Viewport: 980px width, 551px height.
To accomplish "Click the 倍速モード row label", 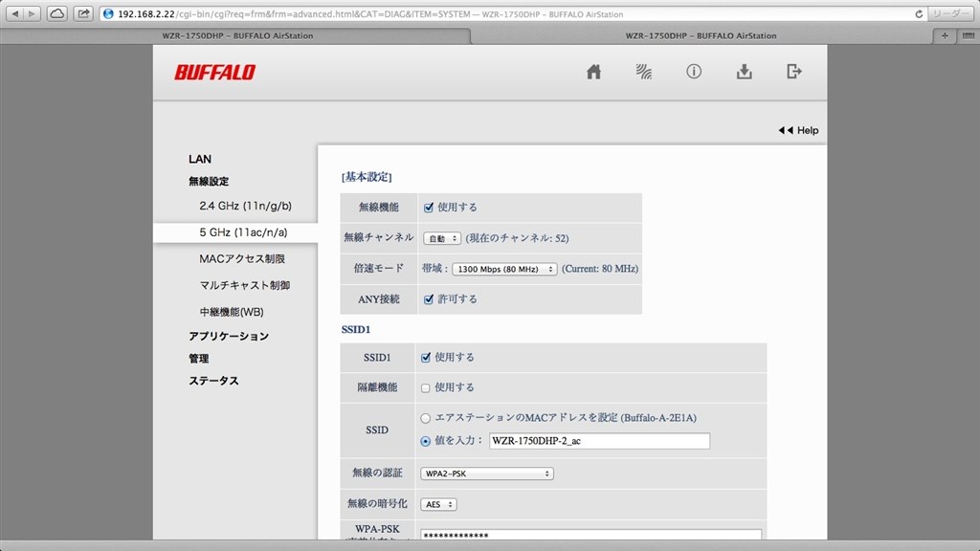I will [x=379, y=269].
